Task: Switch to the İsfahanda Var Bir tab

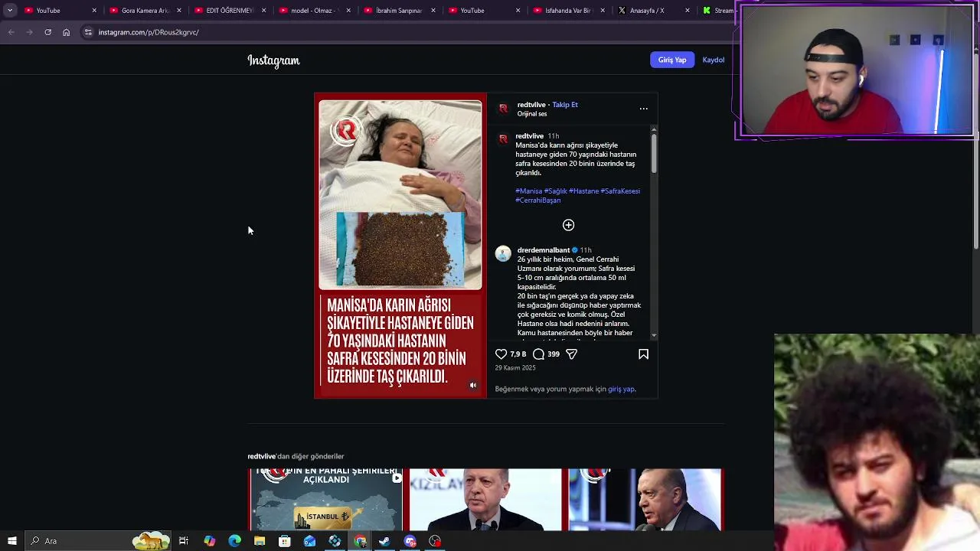Action: [568, 11]
